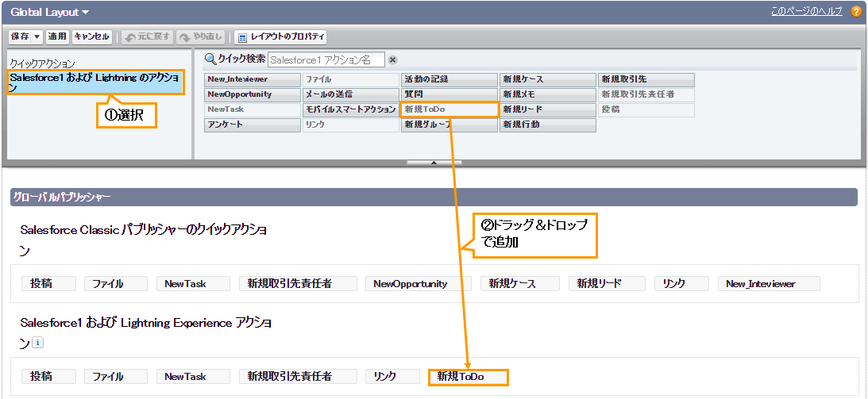Click リンク in the Lightning Experience actions
Image resolution: width=868 pixels, height=399 pixels.
(392, 376)
